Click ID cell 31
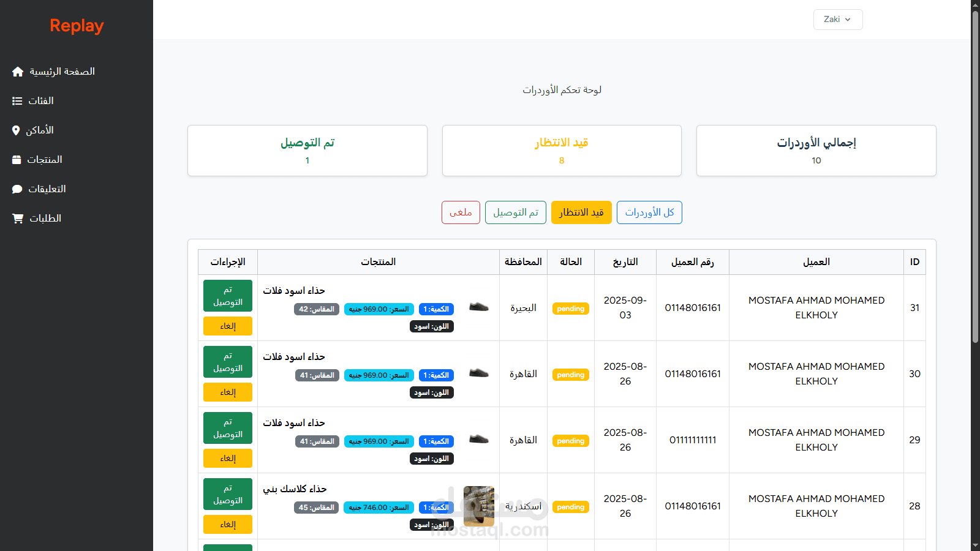 point(914,308)
